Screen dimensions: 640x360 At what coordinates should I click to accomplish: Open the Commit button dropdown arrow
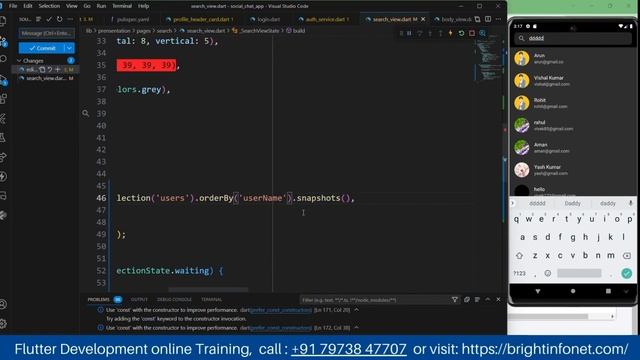69,48
